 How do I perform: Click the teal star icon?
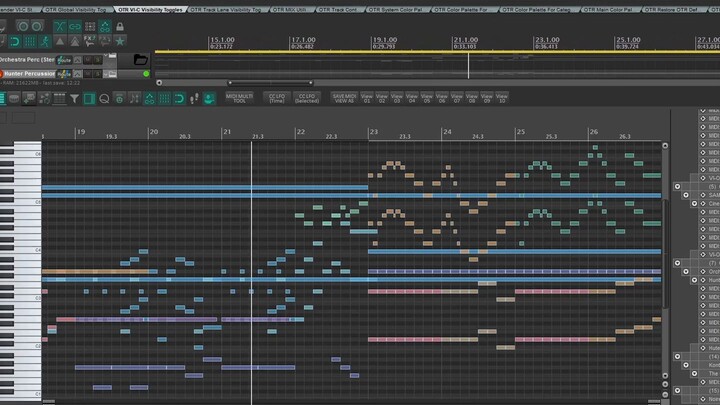pos(120,42)
